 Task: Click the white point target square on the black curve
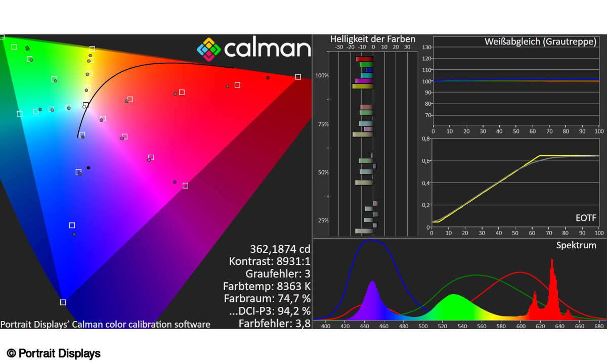tap(86, 105)
